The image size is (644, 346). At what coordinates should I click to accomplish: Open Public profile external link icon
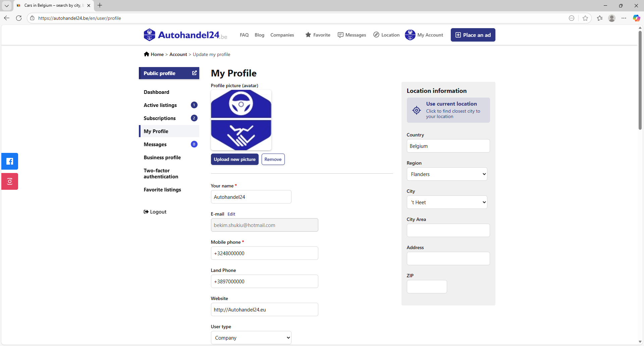click(x=194, y=73)
